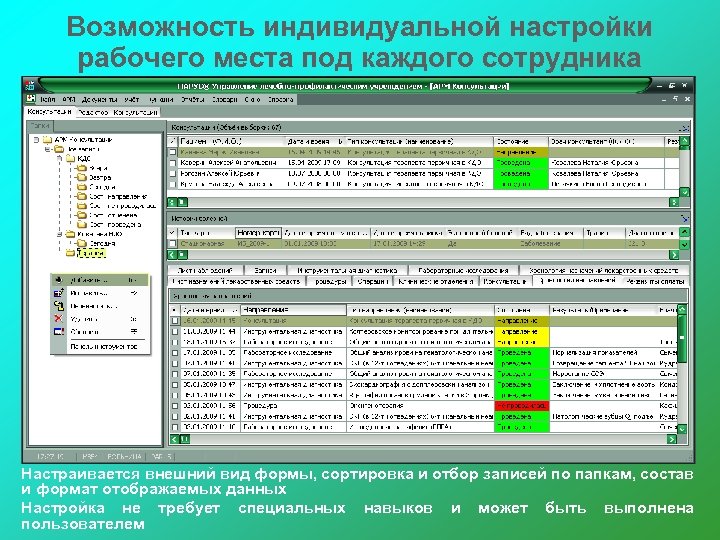Switch to the Редактор: Консультации document tab
The height and width of the screenshot is (540, 720).
pos(117,112)
